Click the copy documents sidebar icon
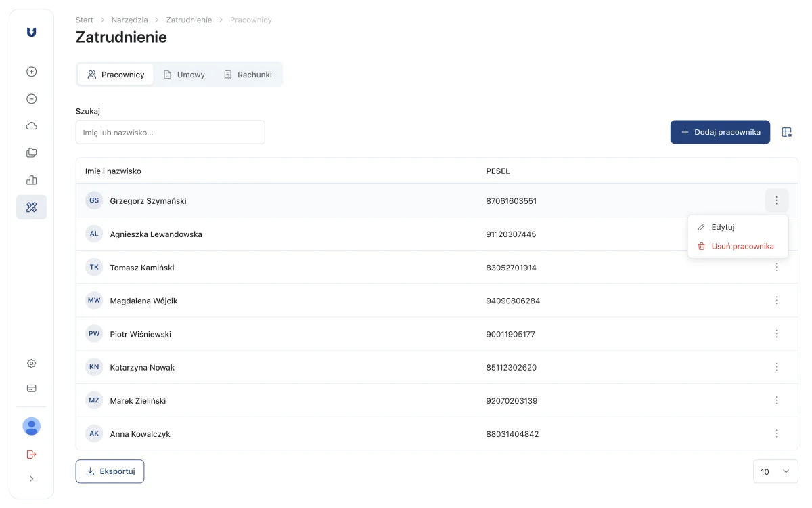Image resolution: width=812 pixels, height=508 pixels. (31, 153)
